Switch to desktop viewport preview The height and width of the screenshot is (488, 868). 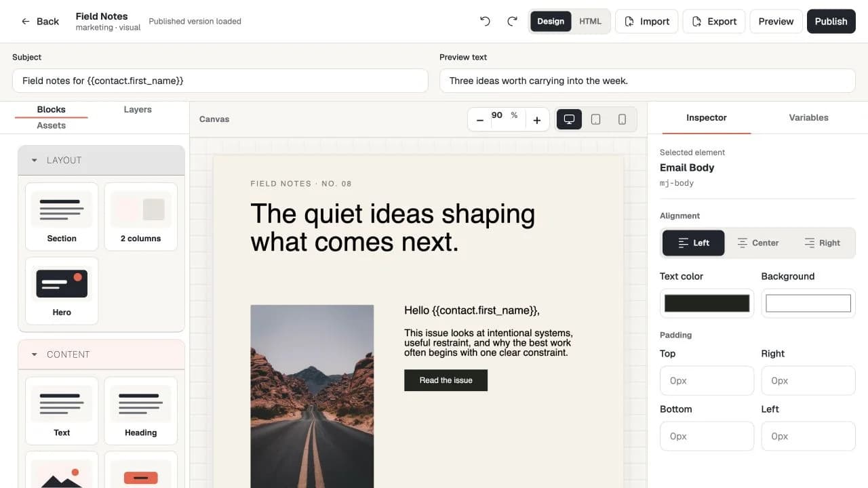569,119
